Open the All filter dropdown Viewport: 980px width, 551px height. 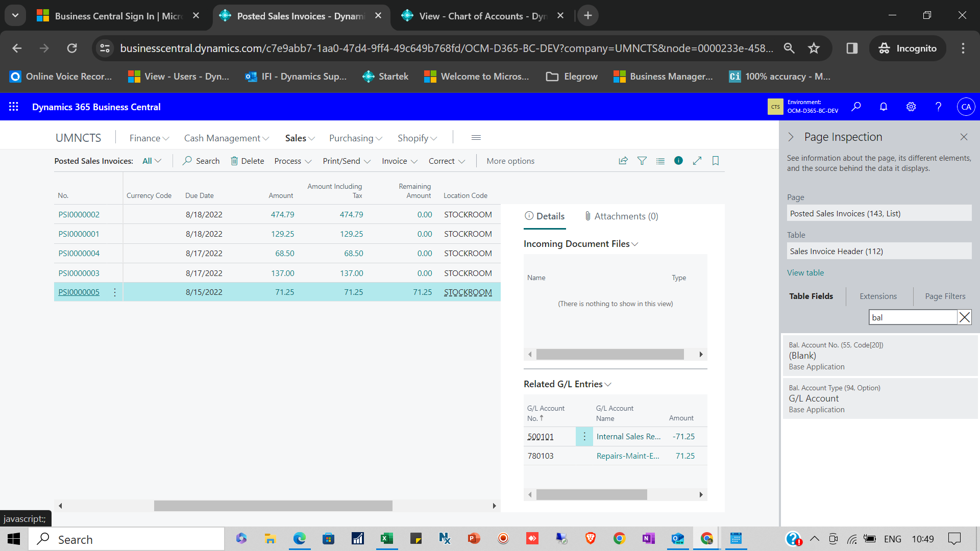pos(151,161)
